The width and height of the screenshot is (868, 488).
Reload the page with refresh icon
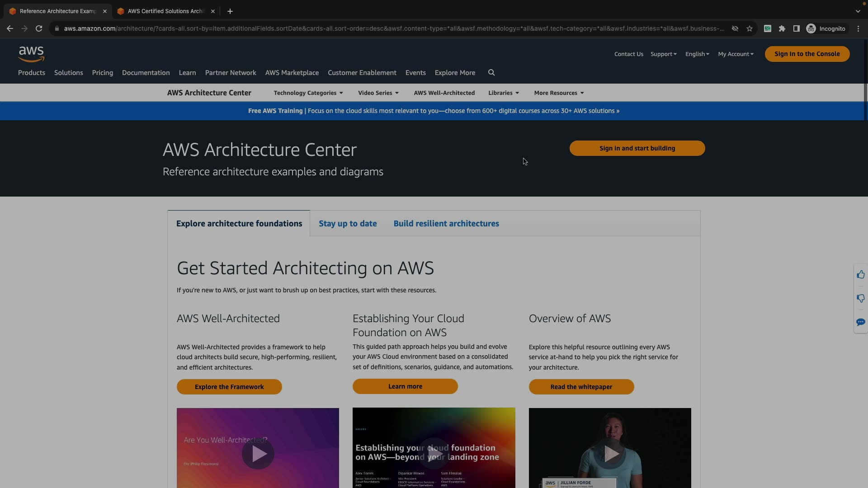point(39,28)
